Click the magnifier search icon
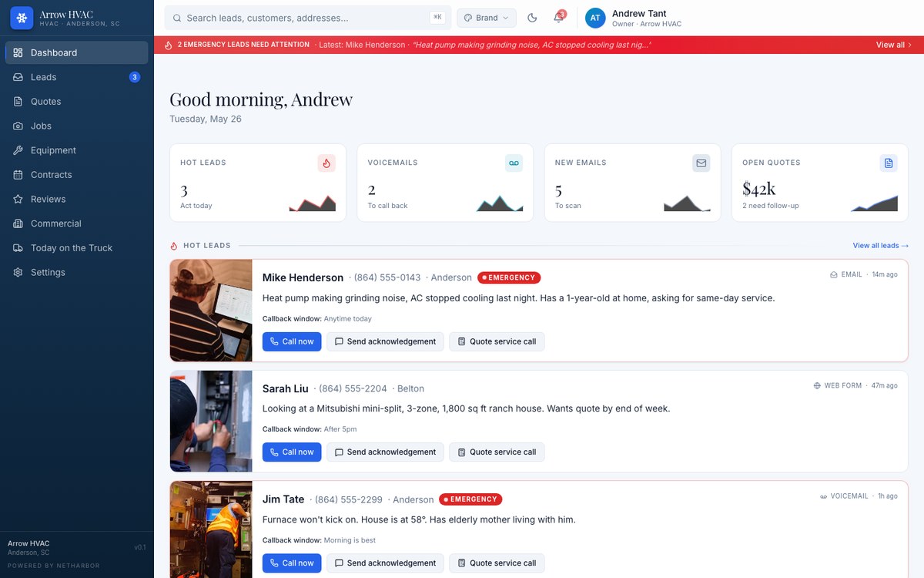Image resolution: width=924 pixels, height=578 pixels. (x=177, y=18)
